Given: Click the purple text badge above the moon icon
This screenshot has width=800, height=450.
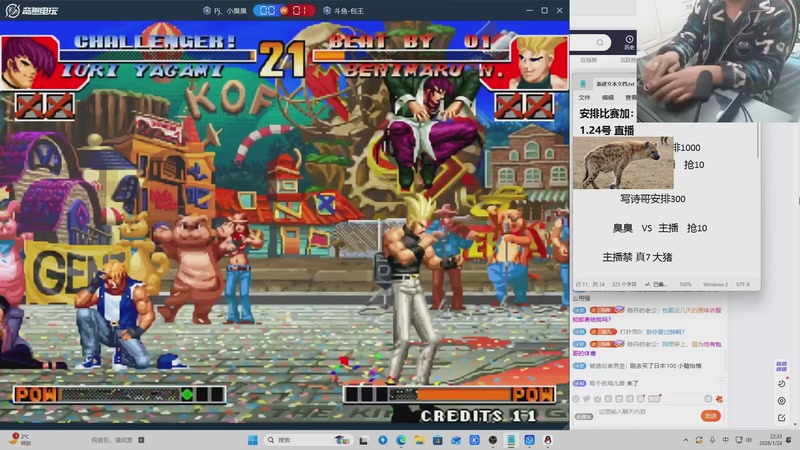Looking at the screenshot, I should (782, 366).
